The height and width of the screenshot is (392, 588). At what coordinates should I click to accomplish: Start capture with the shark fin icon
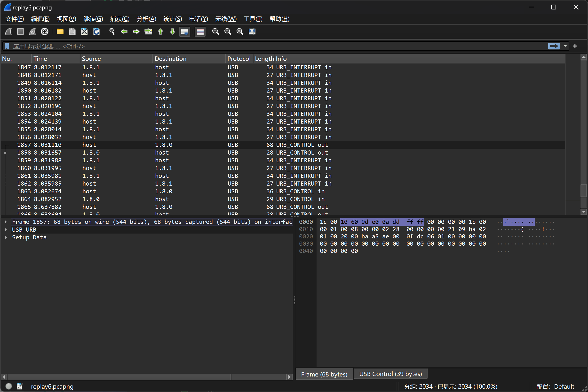[x=8, y=32]
